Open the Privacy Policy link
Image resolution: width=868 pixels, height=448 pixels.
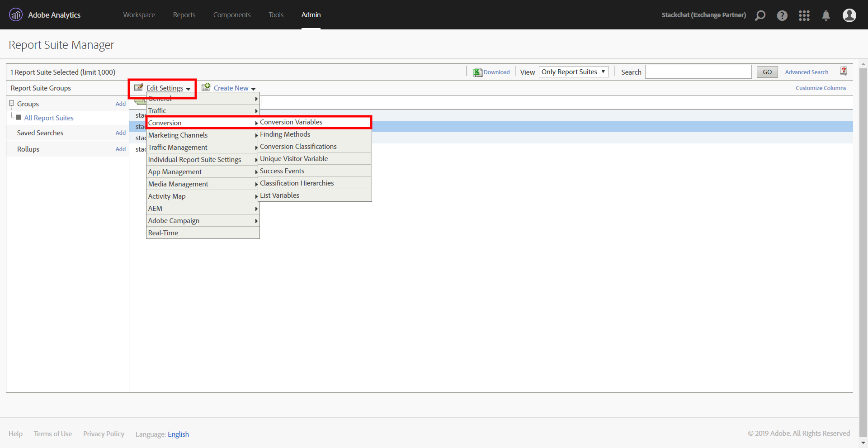104,434
